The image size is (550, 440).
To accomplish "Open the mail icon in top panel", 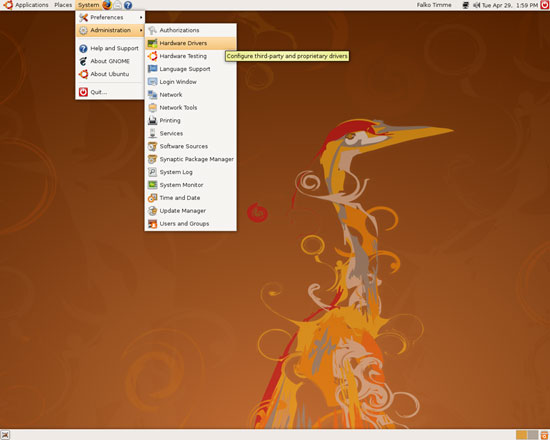I will pos(118,5).
